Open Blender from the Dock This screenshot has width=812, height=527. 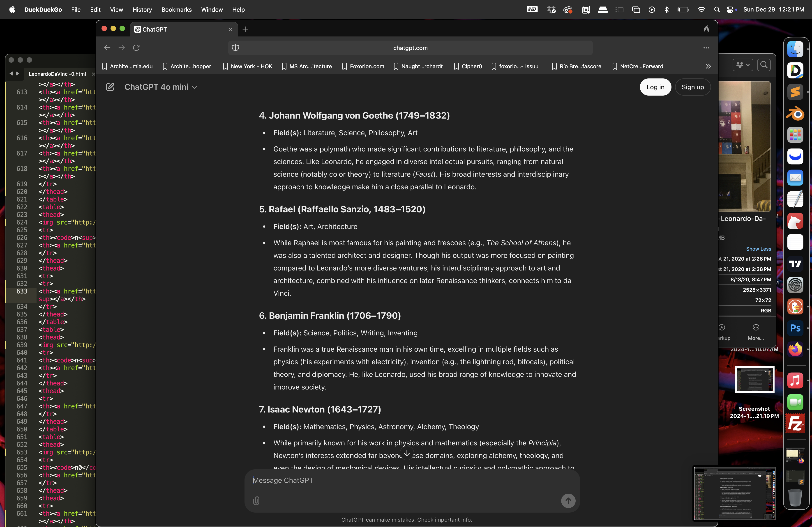795,113
